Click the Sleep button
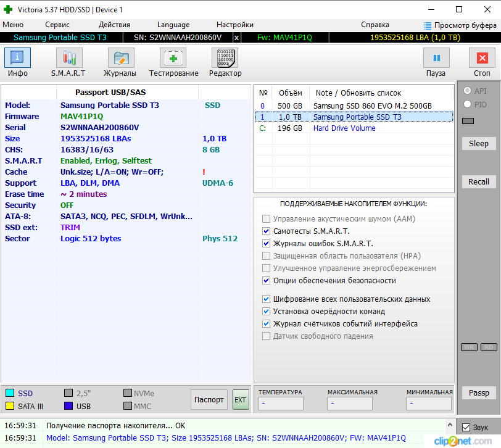This screenshot has height=448, width=501. (x=479, y=144)
